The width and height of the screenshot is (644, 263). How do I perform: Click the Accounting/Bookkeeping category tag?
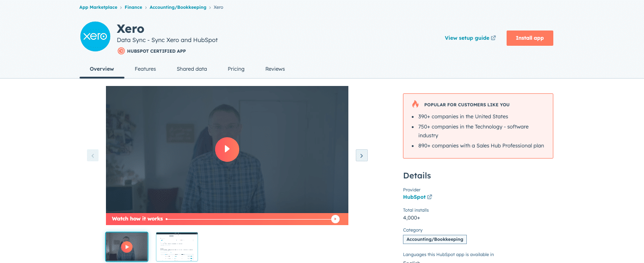click(435, 239)
